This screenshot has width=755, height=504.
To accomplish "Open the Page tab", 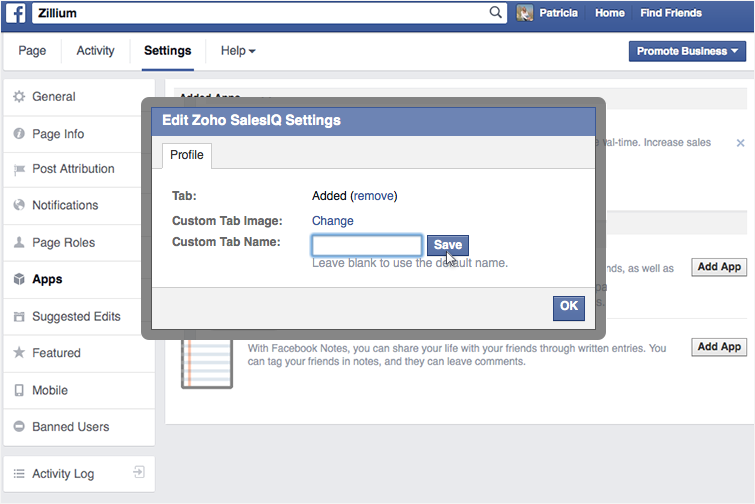I will (32, 51).
